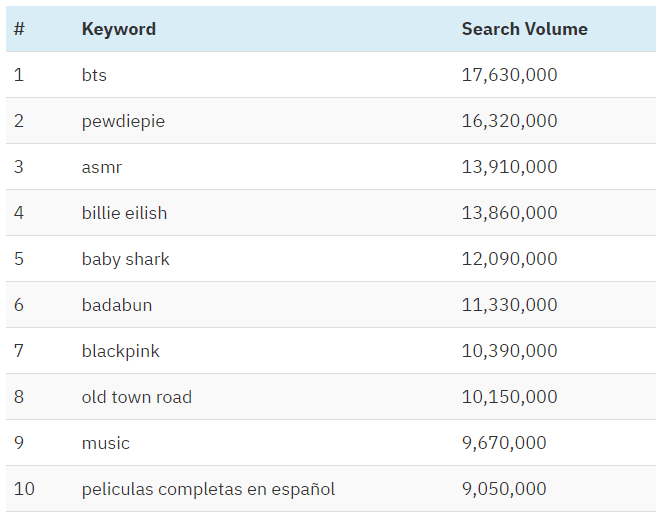Click the search volume value 10,390,000
Viewport: 665px width, 519px height.
pos(509,351)
